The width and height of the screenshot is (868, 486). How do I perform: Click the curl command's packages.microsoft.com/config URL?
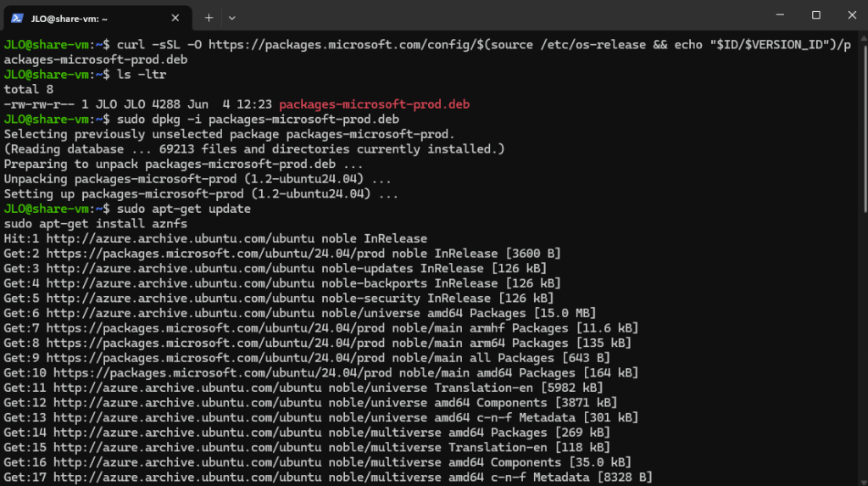342,44
